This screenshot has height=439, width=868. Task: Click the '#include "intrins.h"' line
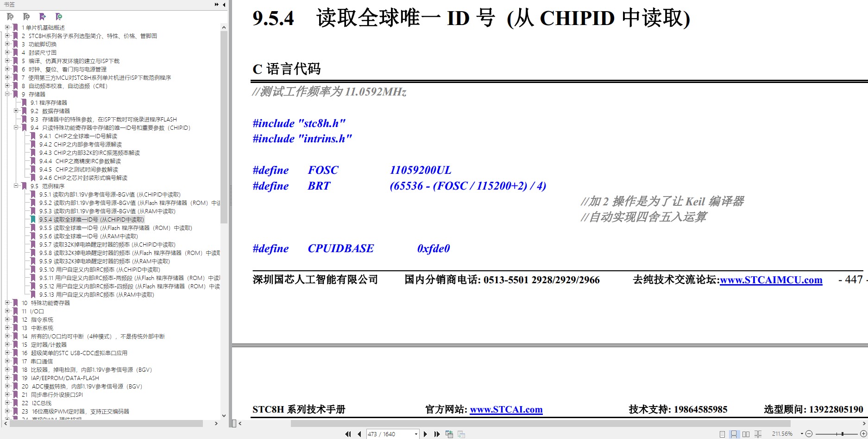[302, 139]
